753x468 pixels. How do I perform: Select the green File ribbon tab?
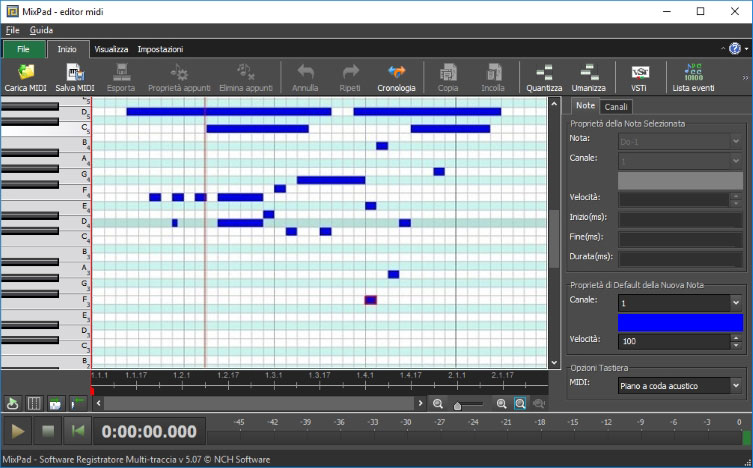24,49
